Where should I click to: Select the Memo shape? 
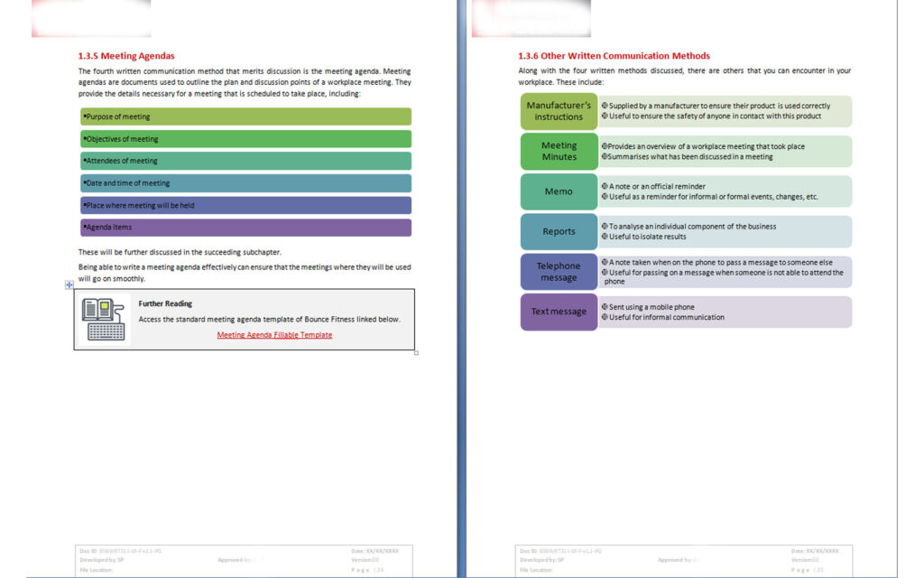pos(559,191)
